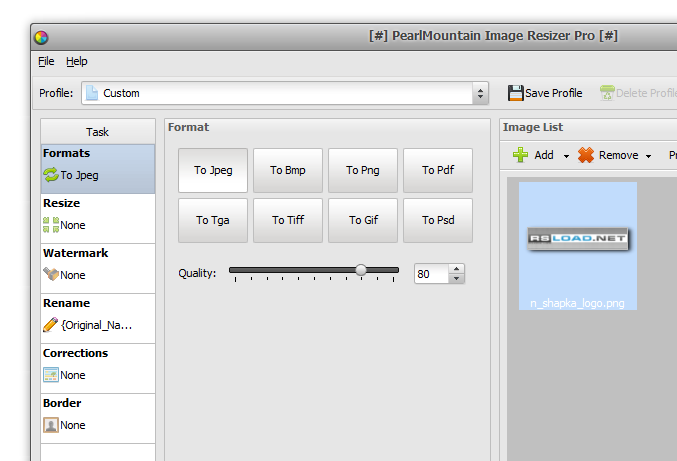Click the green convert arrows icon under Formats
Image resolution: width=677 pixels, height=461 pixels.
click(51, 175)
